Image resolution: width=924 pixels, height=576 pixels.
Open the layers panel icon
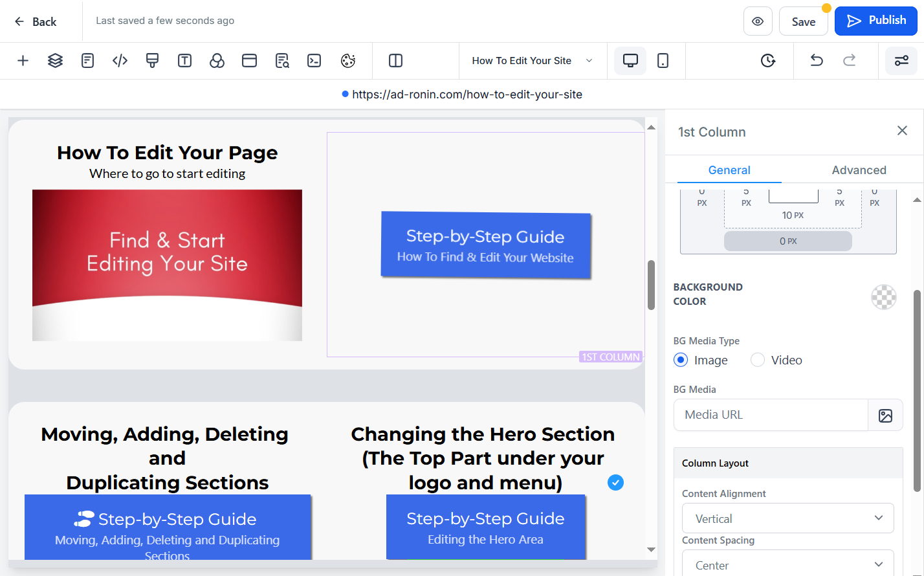[x=56, y=61]
